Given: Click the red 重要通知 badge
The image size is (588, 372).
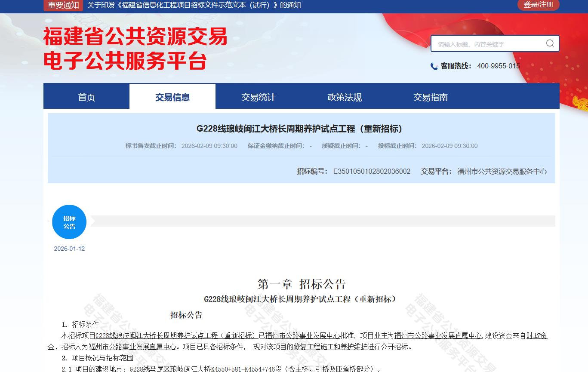Looking at the screenshot, I should 63,5.
